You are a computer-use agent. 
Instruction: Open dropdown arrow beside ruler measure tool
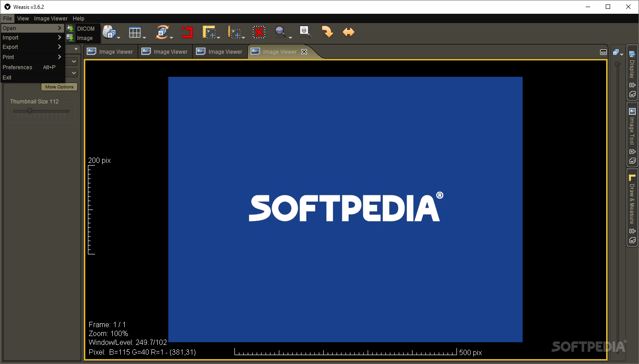click(218, 37)
